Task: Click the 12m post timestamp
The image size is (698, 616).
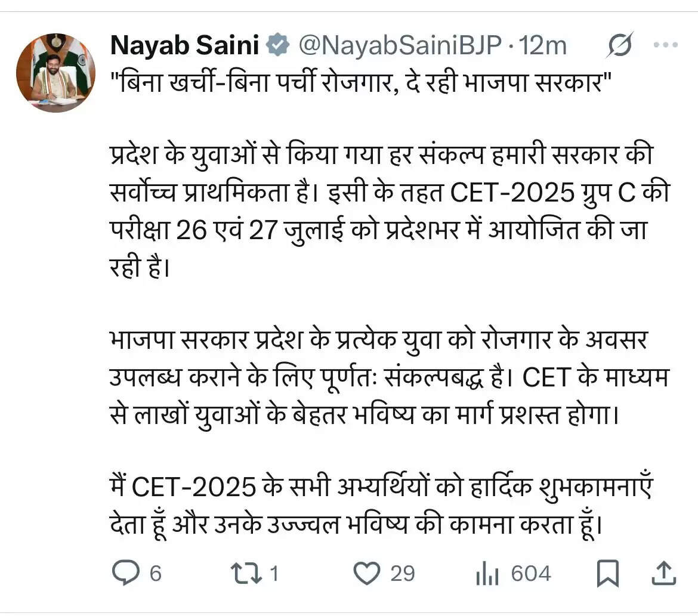Action: (543, 46)
